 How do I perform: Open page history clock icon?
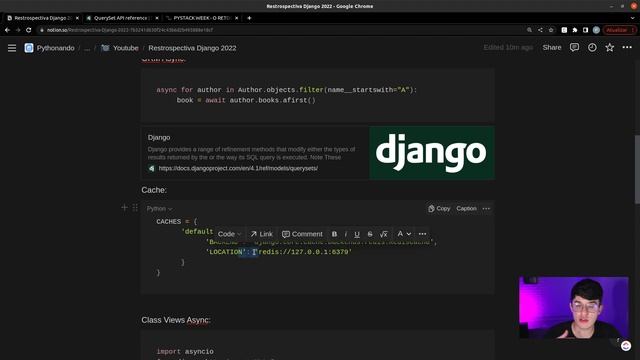(x=592, y=47)
